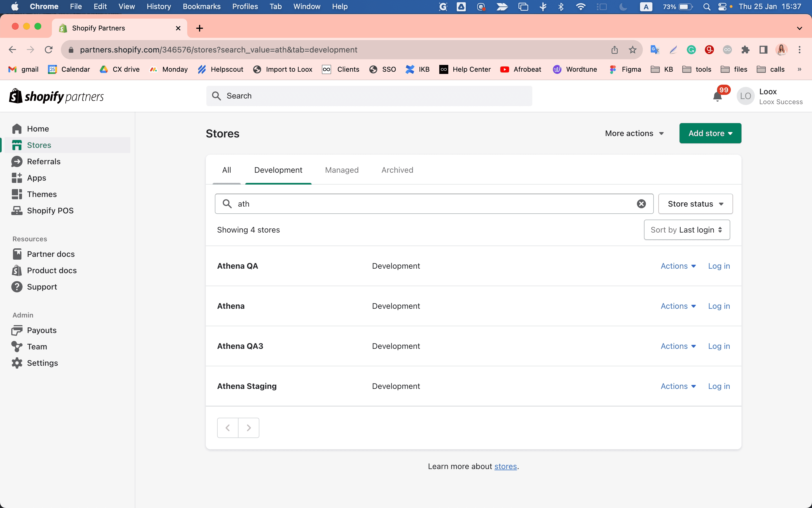812x508 pixels.
Task: Open the Figma bookmark
Action: pos(625,69)
